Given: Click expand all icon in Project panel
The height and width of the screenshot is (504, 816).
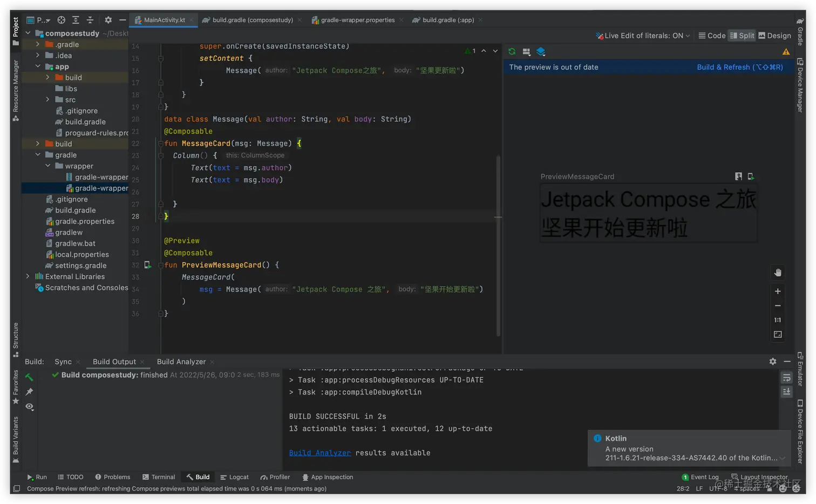Looking at the screenshot, I should [x=76, y=20].
